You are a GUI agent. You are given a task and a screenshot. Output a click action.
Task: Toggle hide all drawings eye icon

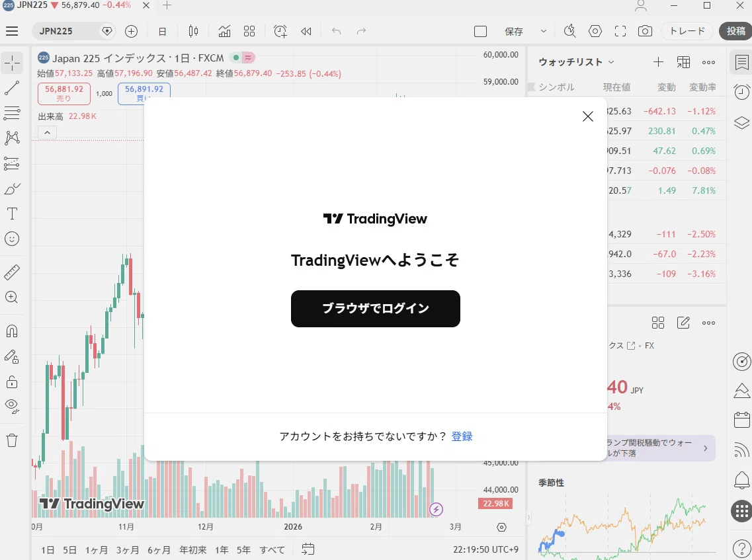point(12,407)
